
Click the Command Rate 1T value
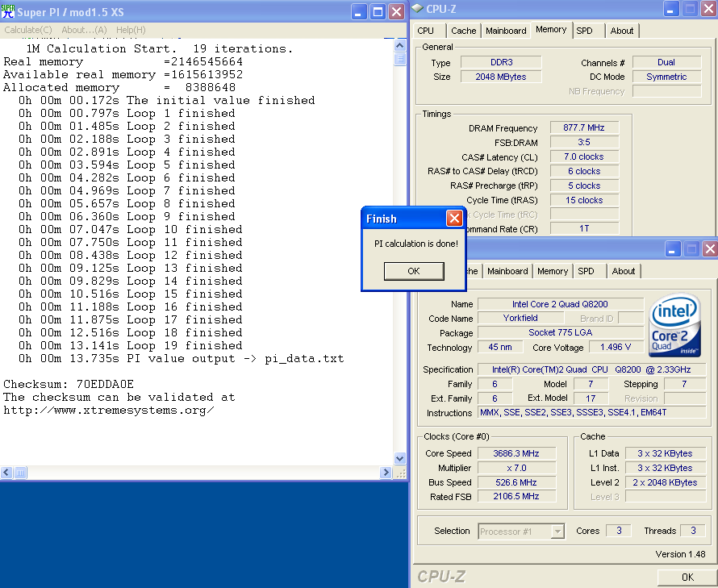click(x=584, y=228)
